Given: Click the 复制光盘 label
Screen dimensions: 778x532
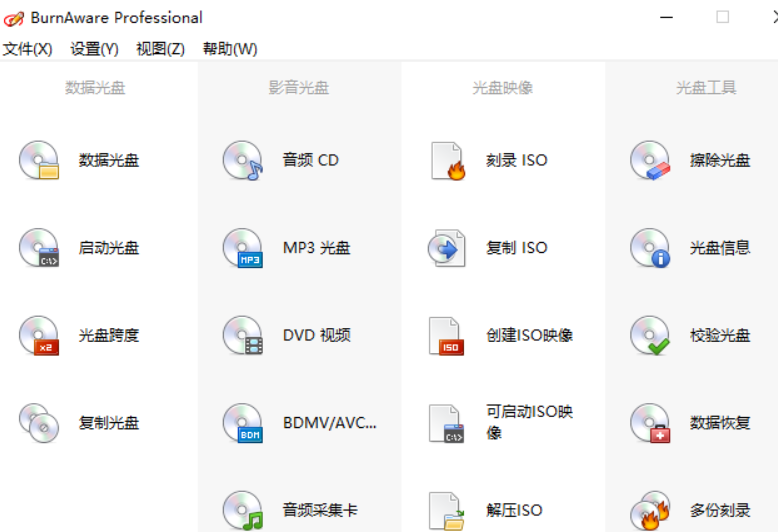Looking at the screenshot, I should (109, 423).
